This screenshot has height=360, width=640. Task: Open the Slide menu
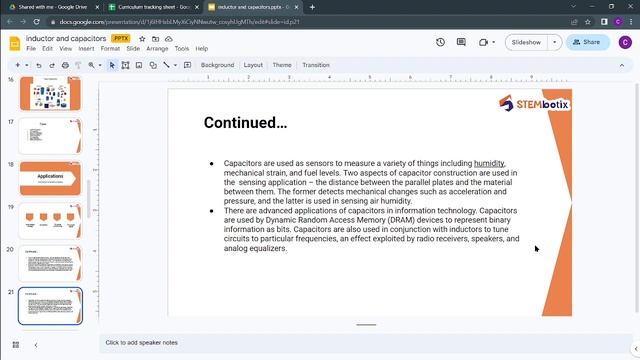133,49
